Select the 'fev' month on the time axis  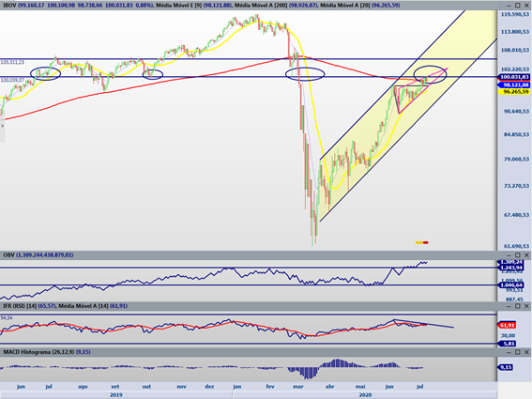click(x=270, y=387)
